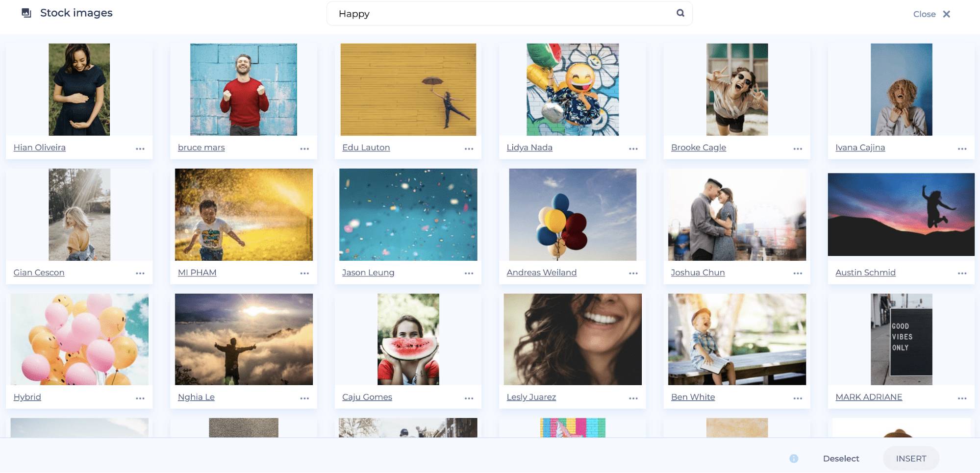The image size is (980, 473).
Task: Open options menu on Hybrid balloons photo
Action: [140, 398]
